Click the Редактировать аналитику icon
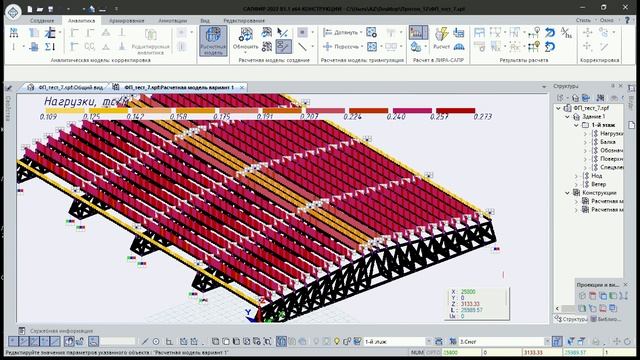The width and height of the screenshot is (640, 360). pyautogui.click(x=151, y=35)
